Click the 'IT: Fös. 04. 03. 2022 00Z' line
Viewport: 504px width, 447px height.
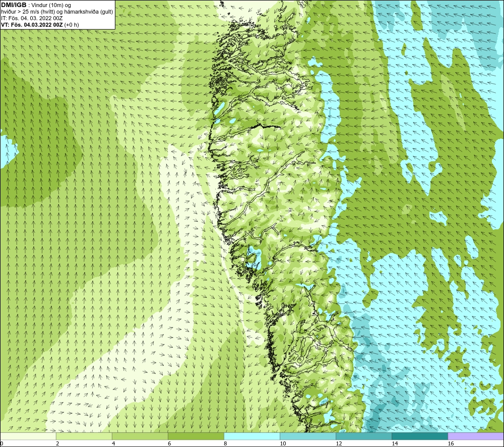click(32, 18)
